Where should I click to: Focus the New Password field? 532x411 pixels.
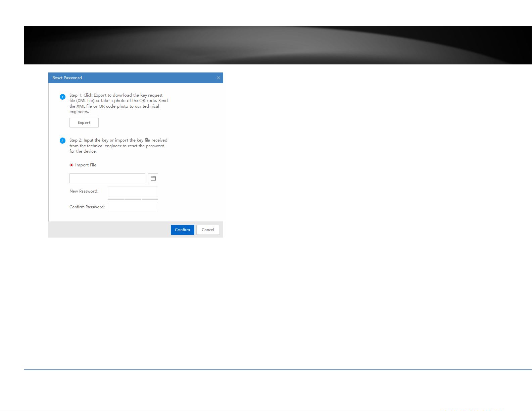[133, 191]
